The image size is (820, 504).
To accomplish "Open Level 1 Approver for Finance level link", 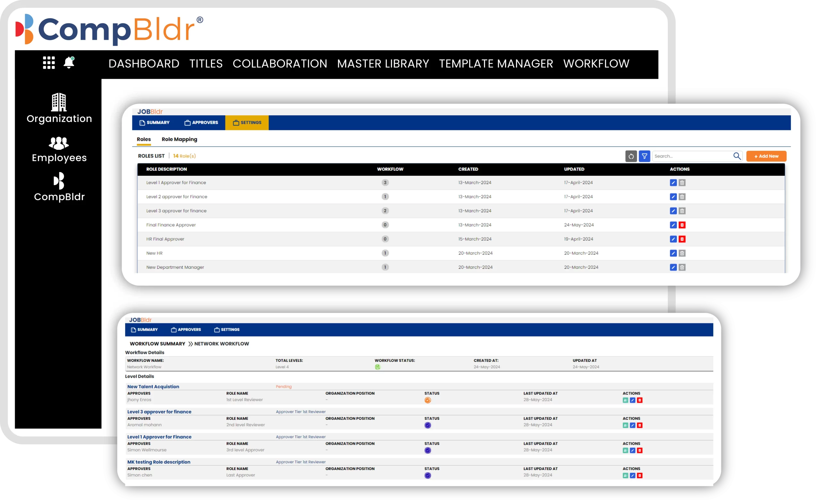I will (160, 437).
